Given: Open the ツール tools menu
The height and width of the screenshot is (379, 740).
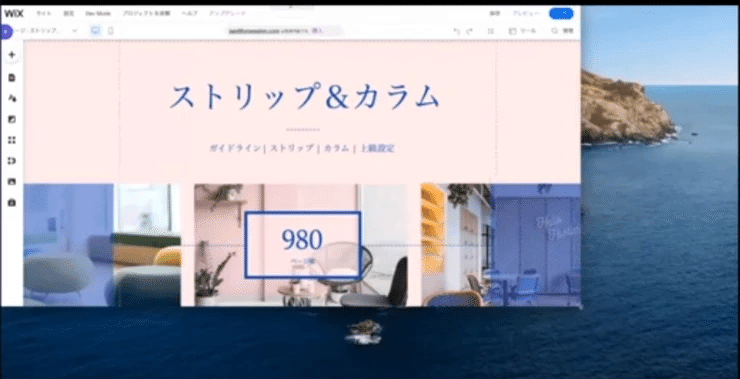Looking at the screenshot, I should click(x=522, y=31).
